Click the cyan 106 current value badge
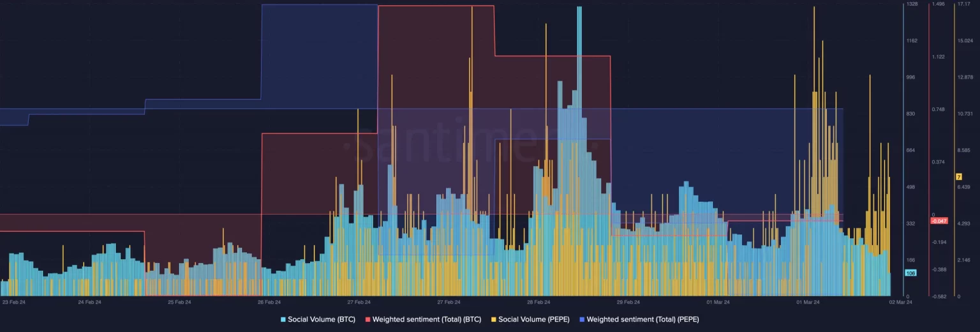The width and height of the screenshot is (980, 332). coord(910,273)
